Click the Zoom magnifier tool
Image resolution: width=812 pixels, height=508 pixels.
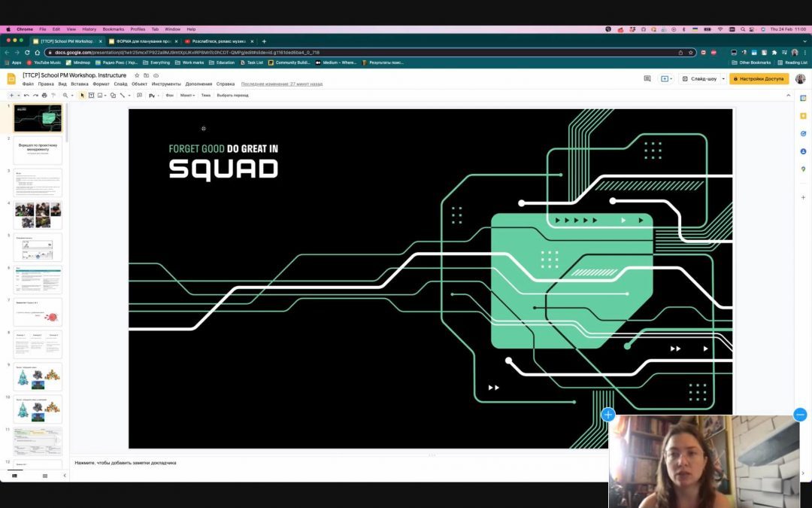click(x=65, y=96)
